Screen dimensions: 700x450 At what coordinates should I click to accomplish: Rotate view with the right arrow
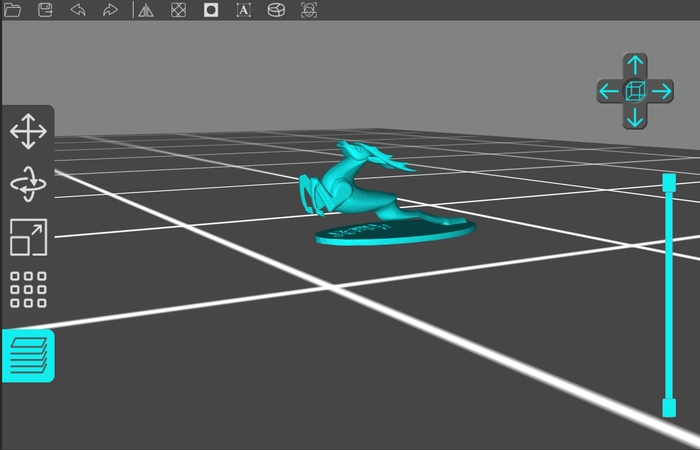pyautogui.click(x=662, y=92)
